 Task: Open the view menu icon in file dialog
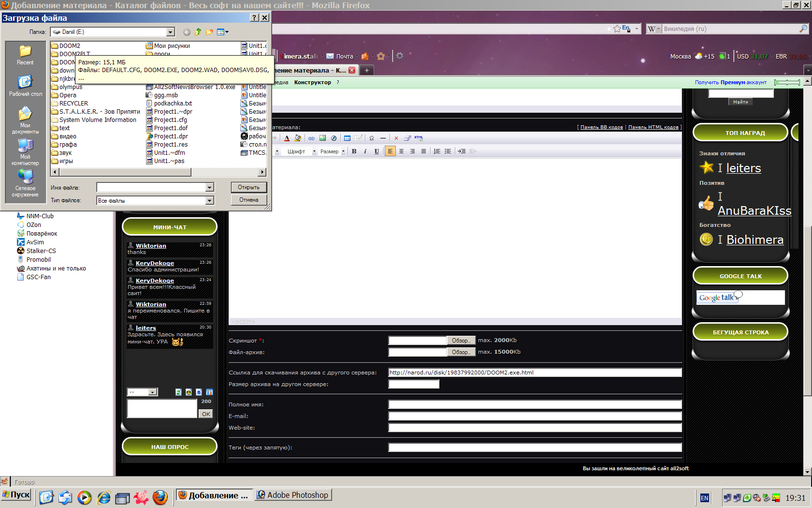click(x=222, y=32)
